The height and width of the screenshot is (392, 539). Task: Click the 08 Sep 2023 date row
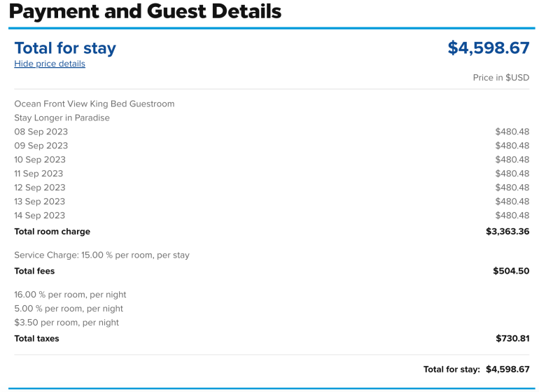tap(41, 132)
